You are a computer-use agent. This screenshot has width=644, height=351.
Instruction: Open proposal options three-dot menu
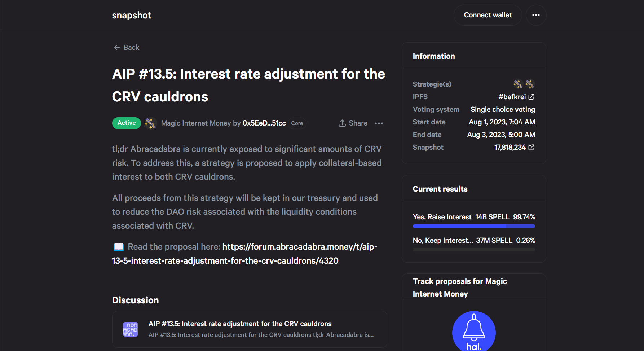[379, 123]
